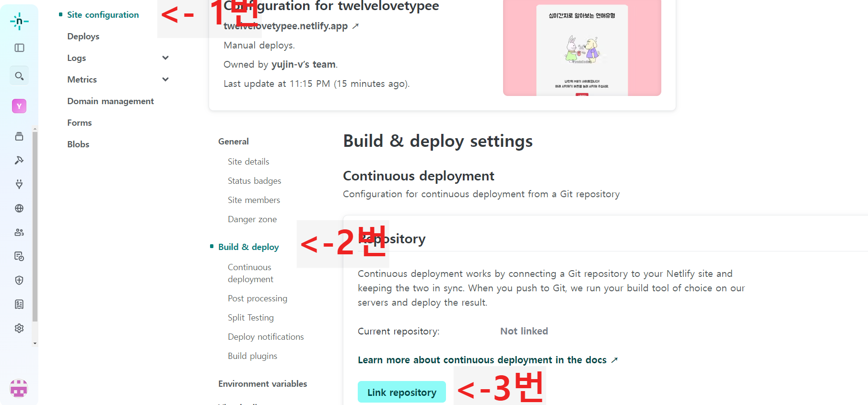868x405 pixels.
Task: Open the Extensions plug icon
Action: click(x=19, y=184)
